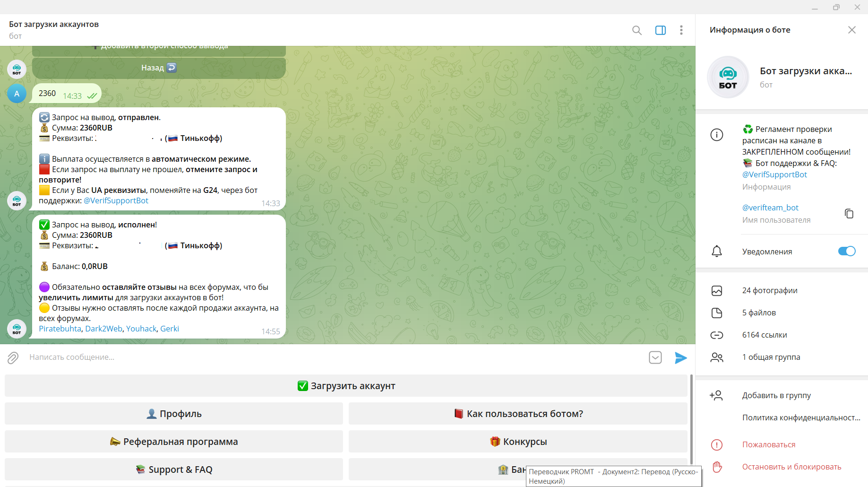The height and width of the screenshot is (487, 868).
Task: Report the bot via Пожаловаться
Action: pyautogui.click(x=768, y=445)
